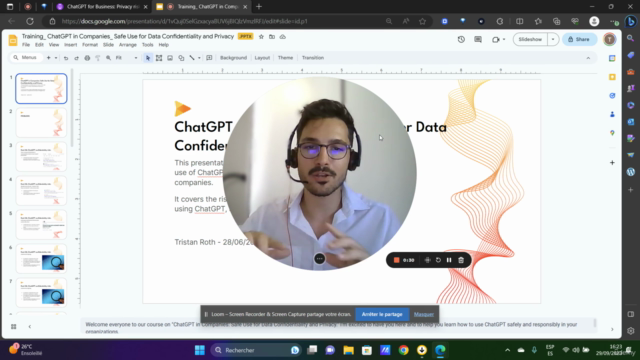Screen dimensions: 640x360
Task: Click the taskbar Rechercher search box
Action: 256,350
